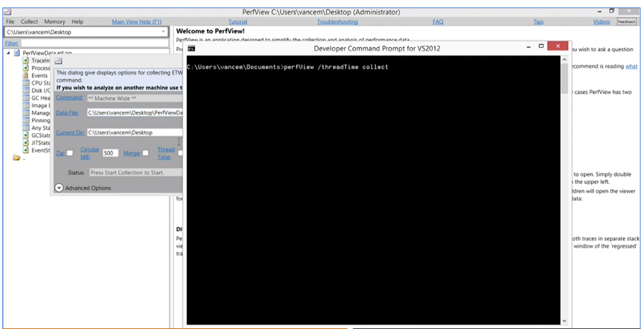Maximize the Developer Command Prompt window
Screen dimensions: 644x329
(x=541, y=46)
